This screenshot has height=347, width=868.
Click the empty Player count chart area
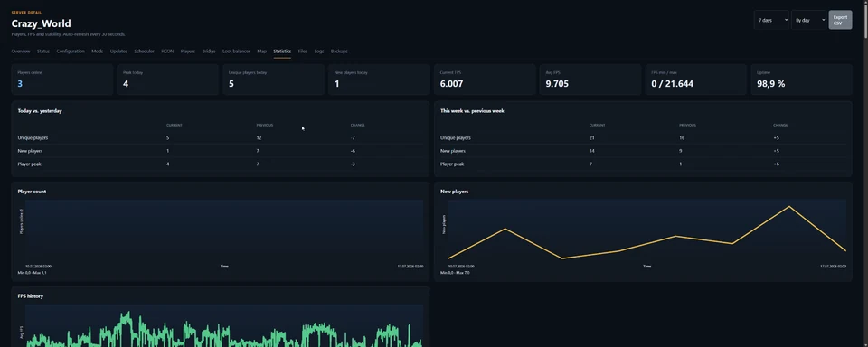pos(224,230)
